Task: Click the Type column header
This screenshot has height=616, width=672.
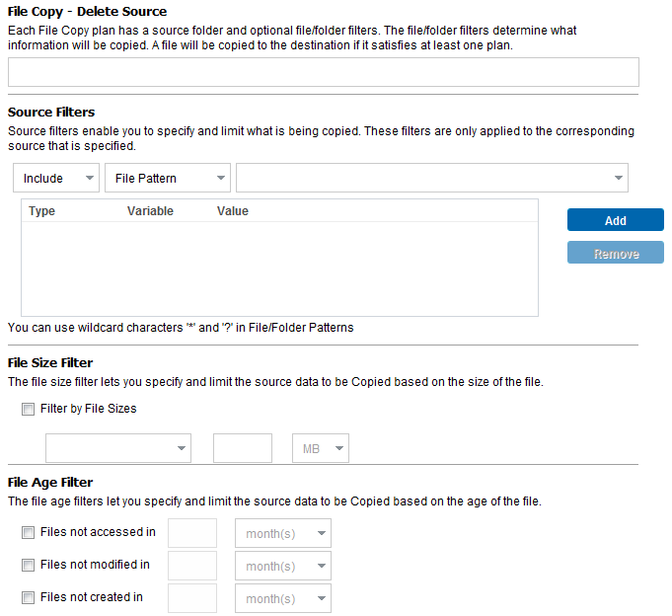Action: click(42, 211)
